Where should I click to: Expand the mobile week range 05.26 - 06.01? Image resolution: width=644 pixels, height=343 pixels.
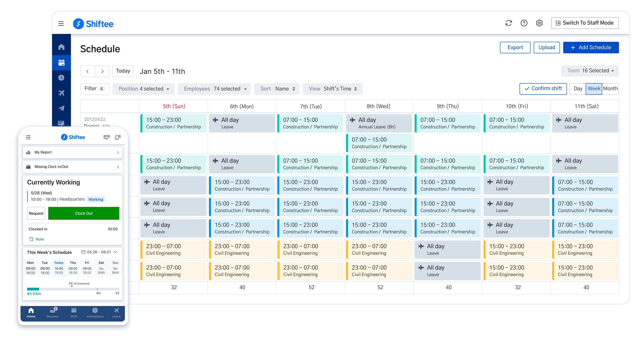pyautogui.click(x=99, y=252)
